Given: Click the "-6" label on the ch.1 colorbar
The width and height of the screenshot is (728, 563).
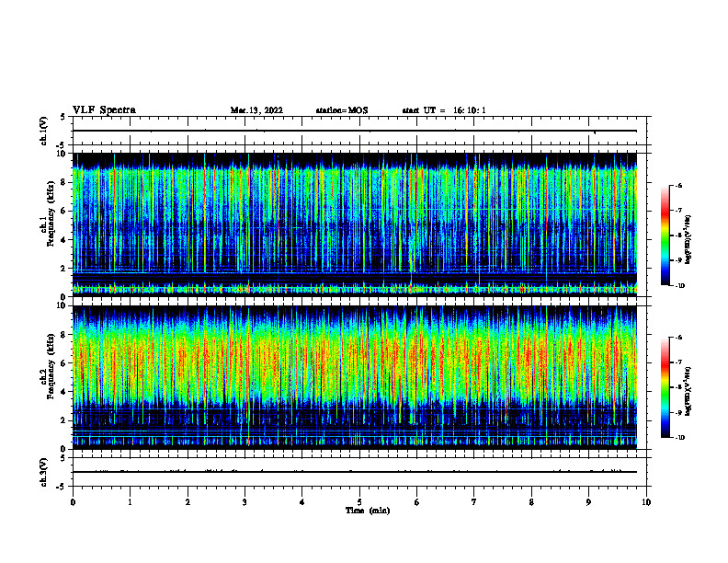Looking at the screenshot, I should click(x=678, y=185).
